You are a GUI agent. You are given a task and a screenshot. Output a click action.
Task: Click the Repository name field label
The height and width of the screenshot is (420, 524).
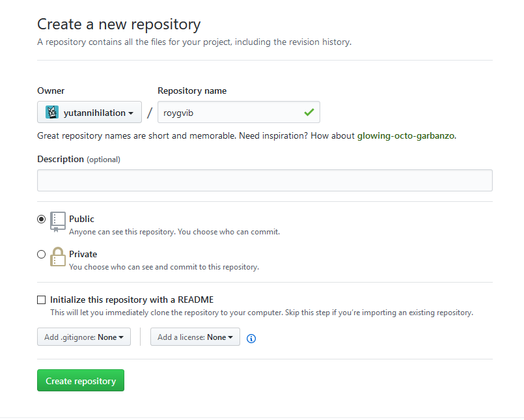pos(192,91)
